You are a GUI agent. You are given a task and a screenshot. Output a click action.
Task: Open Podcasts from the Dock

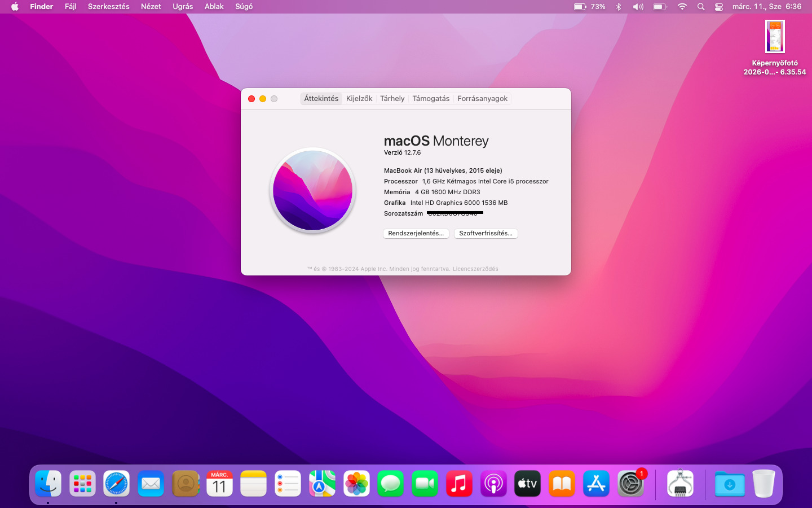493,484
